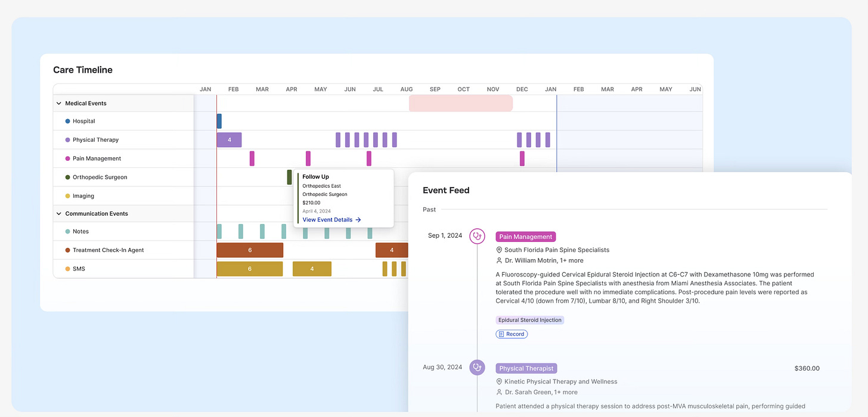Click the SEP month header
The width and height of the screenshot is (868, 417).
tap(435, 89)
